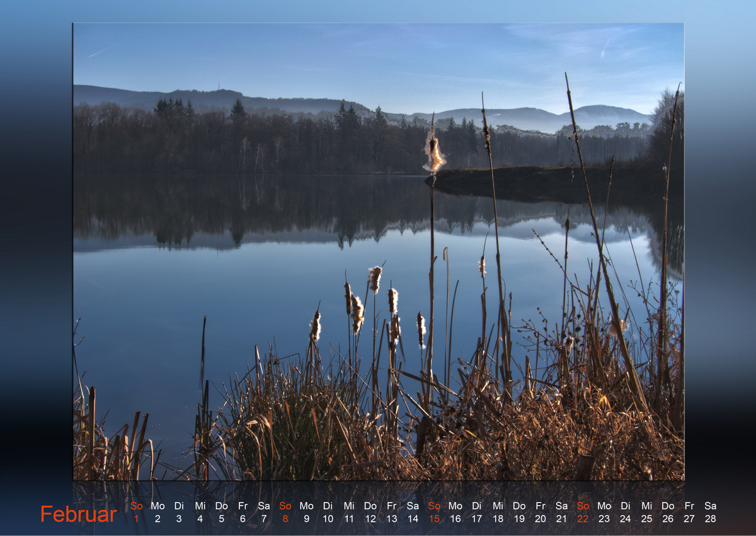
Task: Select Sunday date 8
Action: 285,519
